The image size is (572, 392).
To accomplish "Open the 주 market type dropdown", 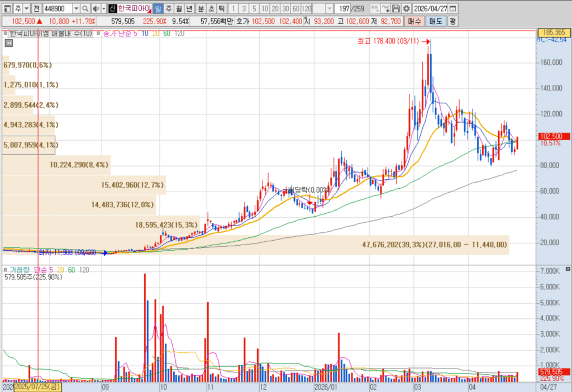I will pos(27,8).
